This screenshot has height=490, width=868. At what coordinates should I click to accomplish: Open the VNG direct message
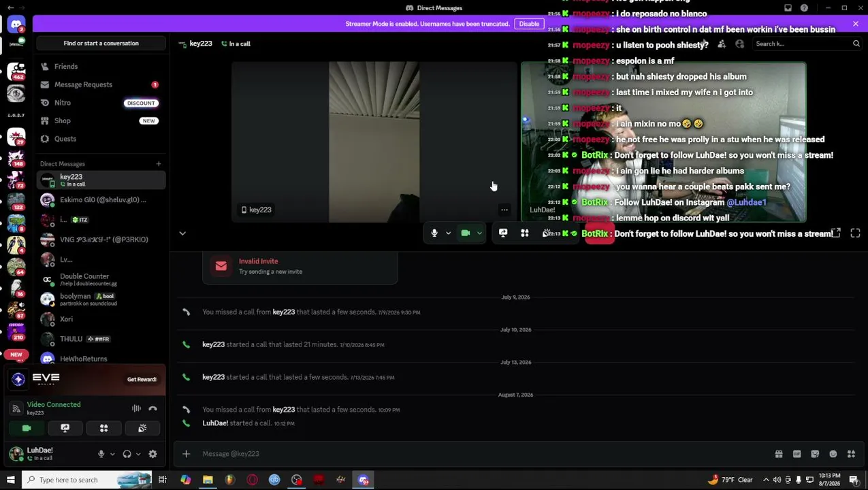click(101, 240)
